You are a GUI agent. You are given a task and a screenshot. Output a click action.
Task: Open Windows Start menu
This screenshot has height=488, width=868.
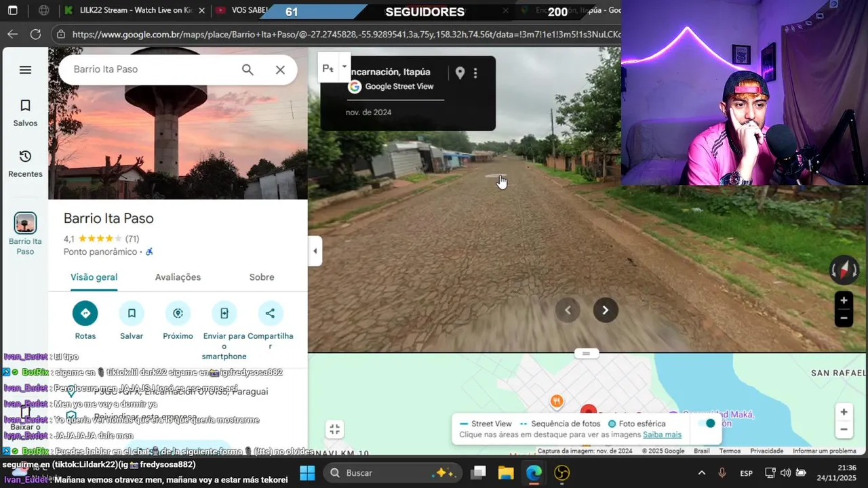point(307,472)
